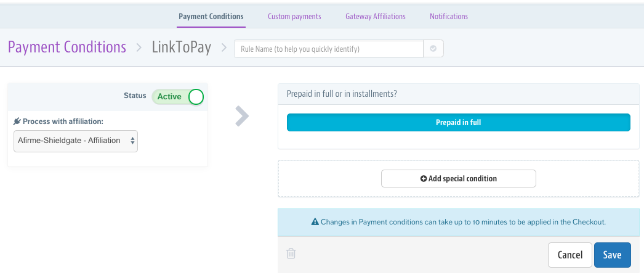Click breadcrumb arrow after Payment Conditions
The height and width of the screenshot is (280, 644).
click(139, 47)
